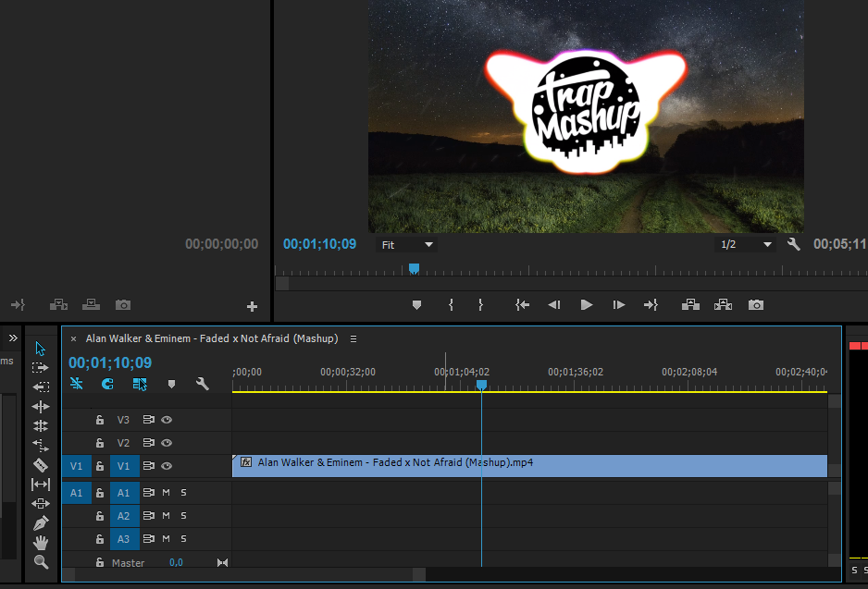Solo audio track A1
Screen dimensions: 868x589
pos(183,492)
